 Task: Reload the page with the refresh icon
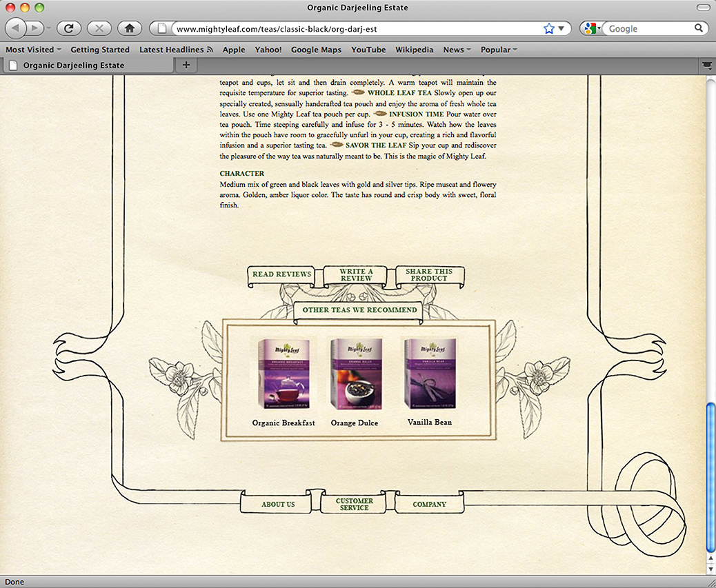tap(69, 28)
